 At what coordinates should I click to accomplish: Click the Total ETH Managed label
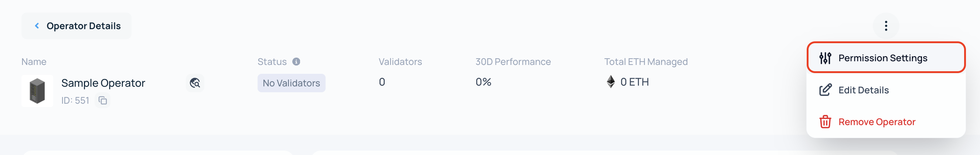point(646,62)
